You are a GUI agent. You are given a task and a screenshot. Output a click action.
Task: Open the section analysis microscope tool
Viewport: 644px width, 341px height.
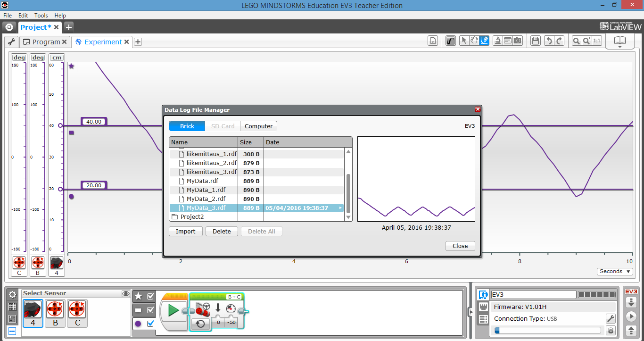click(x=497, y=41)
